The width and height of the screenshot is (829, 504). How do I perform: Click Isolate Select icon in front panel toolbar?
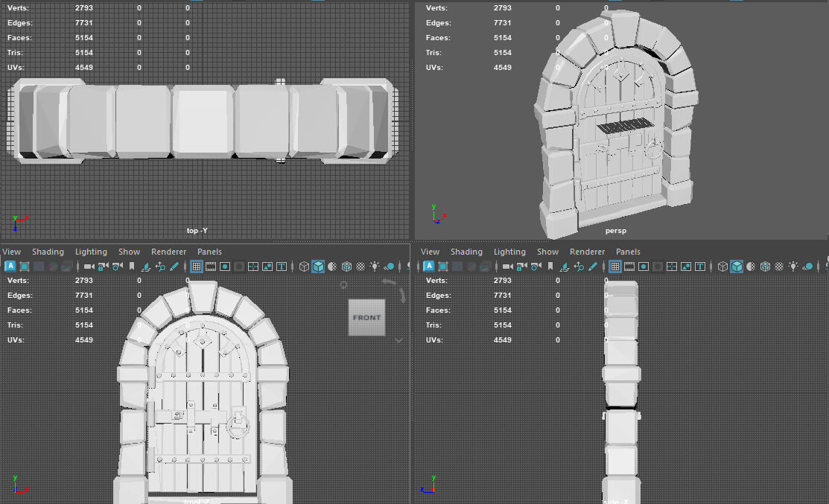click(25, 267)
